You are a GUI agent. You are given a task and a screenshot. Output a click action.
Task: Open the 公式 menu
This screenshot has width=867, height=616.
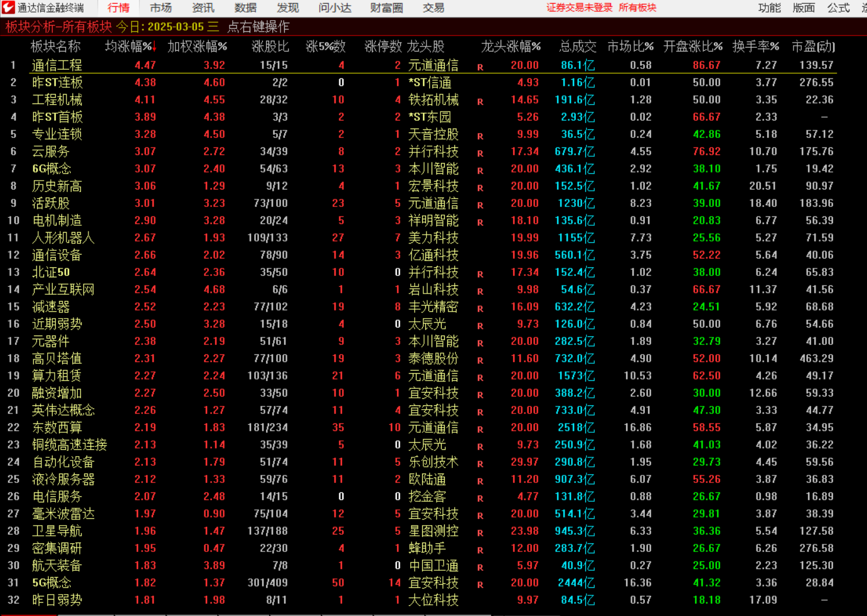(x=838, y=8)
